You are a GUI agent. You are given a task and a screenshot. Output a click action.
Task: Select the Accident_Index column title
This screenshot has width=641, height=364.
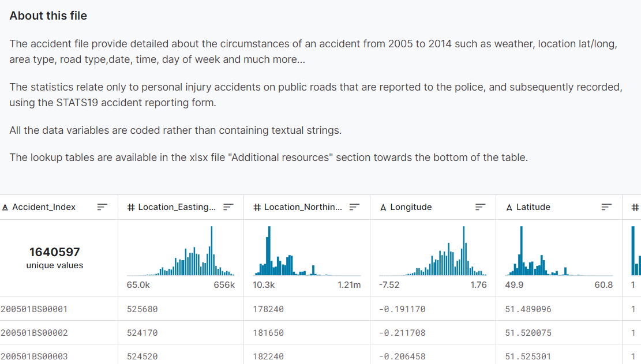pos(44,207)
